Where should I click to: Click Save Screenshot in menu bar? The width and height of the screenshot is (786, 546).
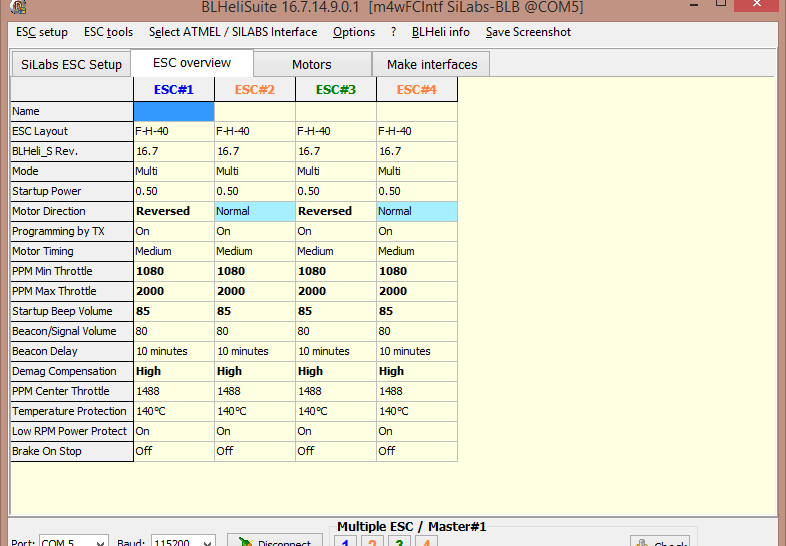pyautogui.click(x=528, y=32)
